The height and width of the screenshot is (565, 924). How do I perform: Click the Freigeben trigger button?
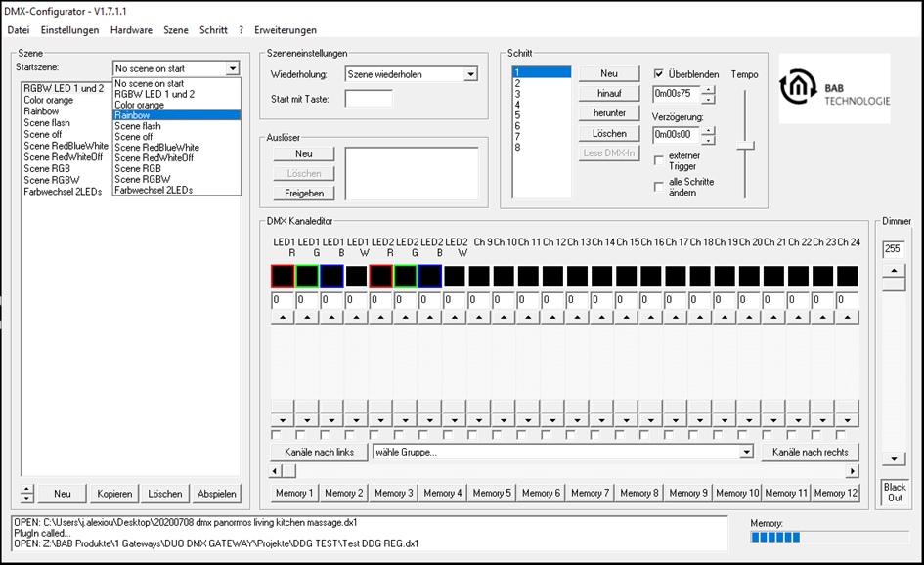coord(304,194)
